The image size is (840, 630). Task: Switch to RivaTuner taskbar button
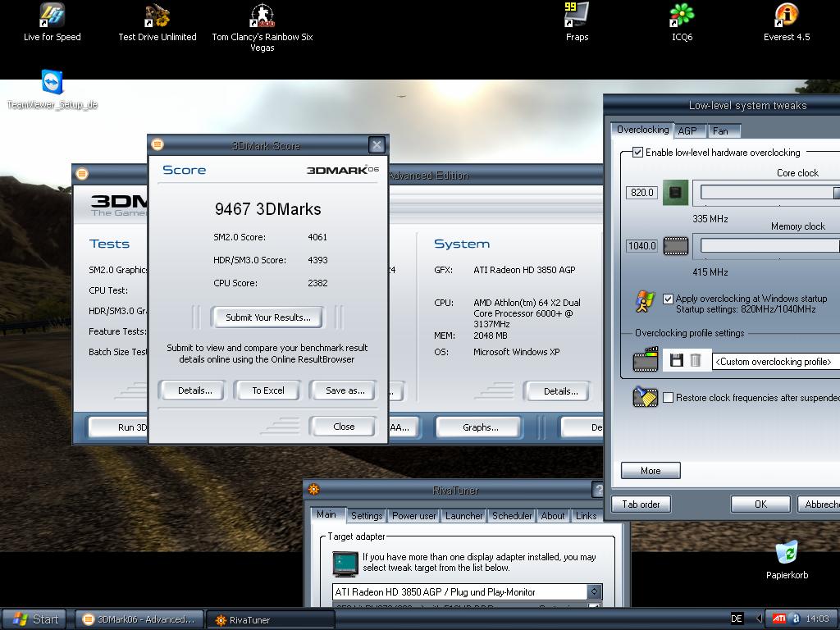point(271,620)
